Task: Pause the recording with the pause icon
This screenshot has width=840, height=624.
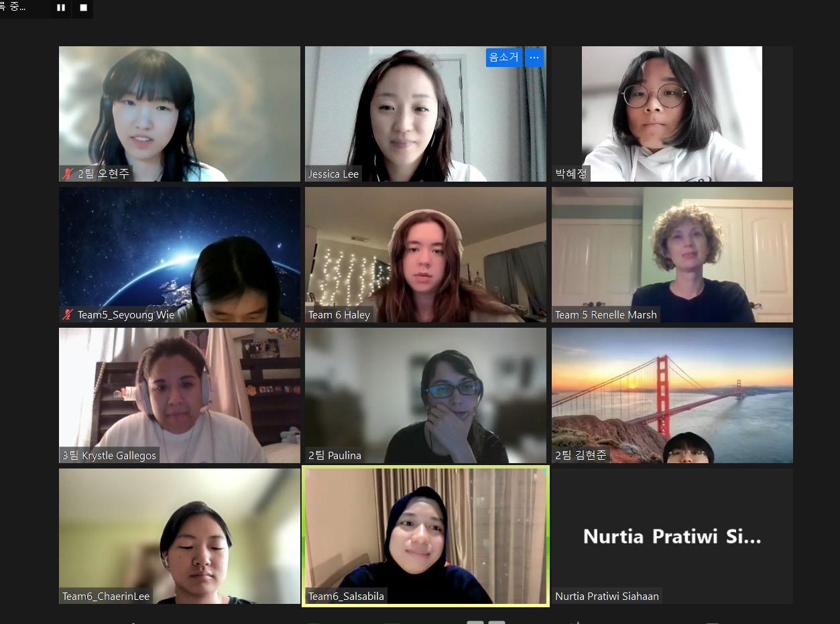Action: [x=61, y=8]
